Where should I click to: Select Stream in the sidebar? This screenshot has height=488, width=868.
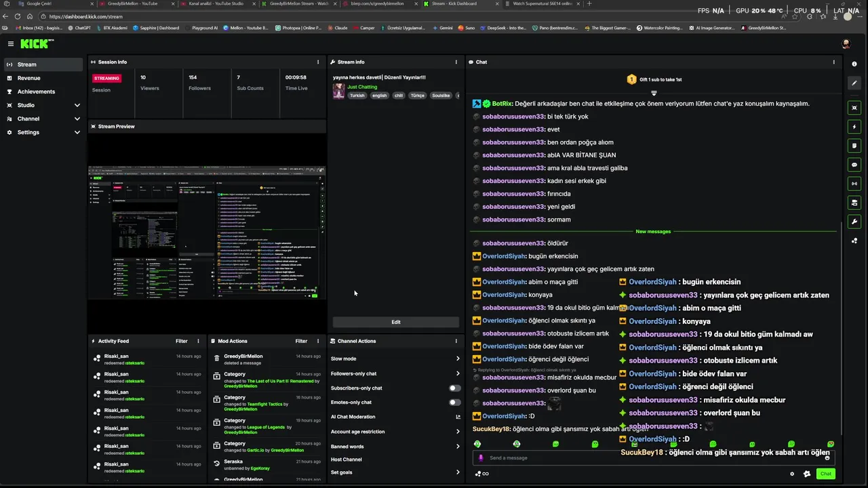click(x=43, y=64)
